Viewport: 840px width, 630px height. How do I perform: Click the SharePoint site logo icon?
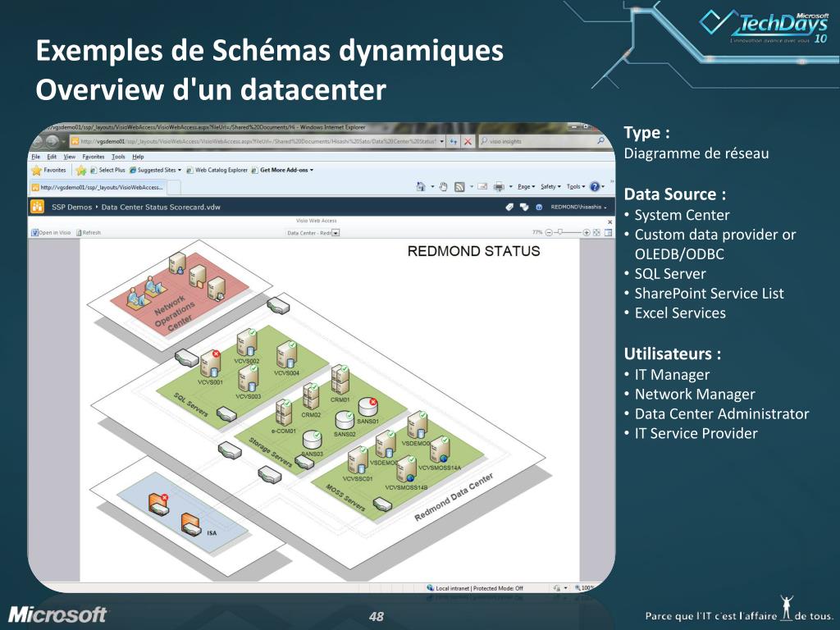38,207
